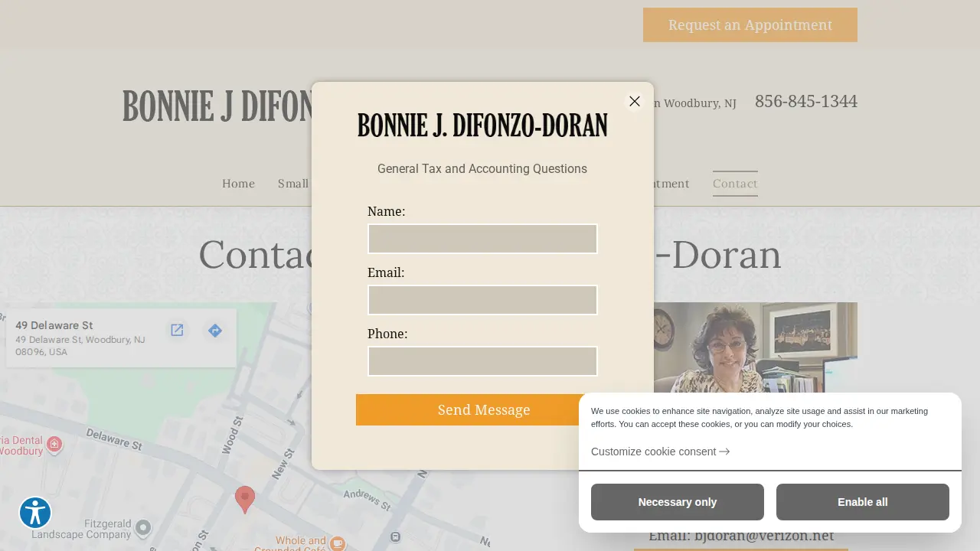Viewport: 980px width, 551px height.
Task: Click the "Wood St" map label
Action: point(231,436)
